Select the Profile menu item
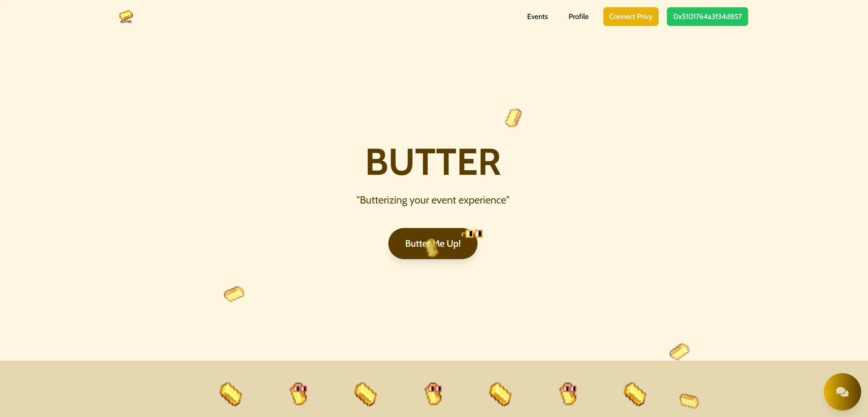 pos(578,17)
